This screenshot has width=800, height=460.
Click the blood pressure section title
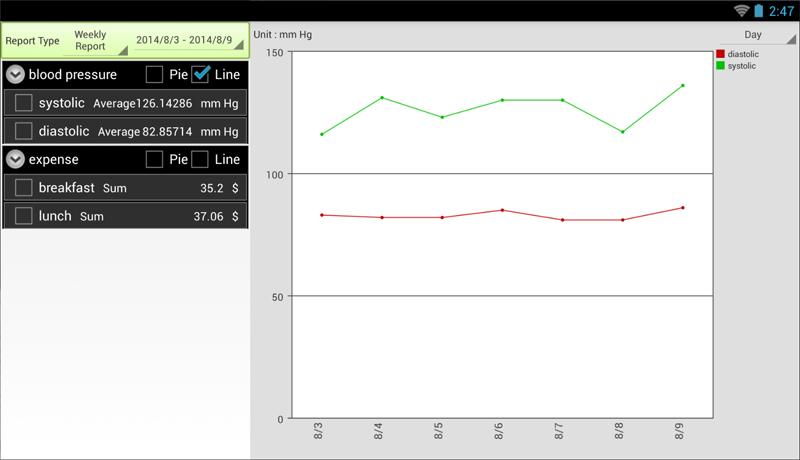(73, 74)
